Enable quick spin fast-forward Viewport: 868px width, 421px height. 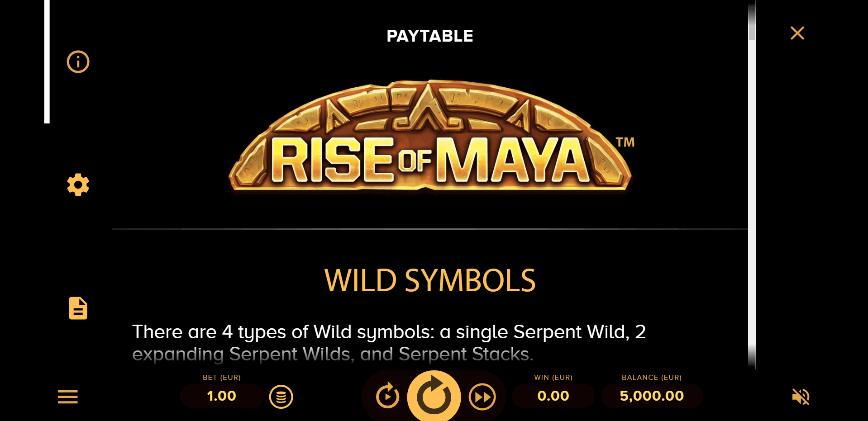click(482, 397)
